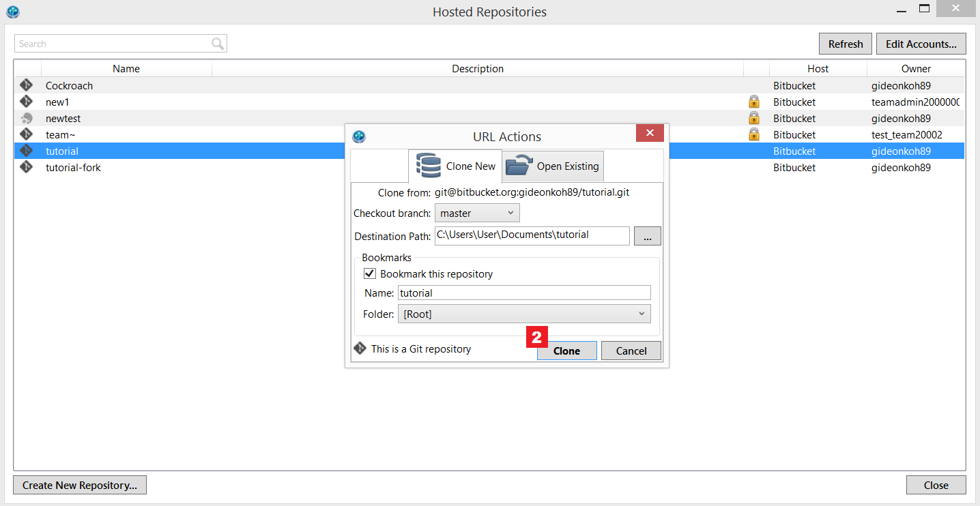This screenshot has width=980, height=506.
Task: Cancel the URL Actions dialog
Action: coord(631,351)
